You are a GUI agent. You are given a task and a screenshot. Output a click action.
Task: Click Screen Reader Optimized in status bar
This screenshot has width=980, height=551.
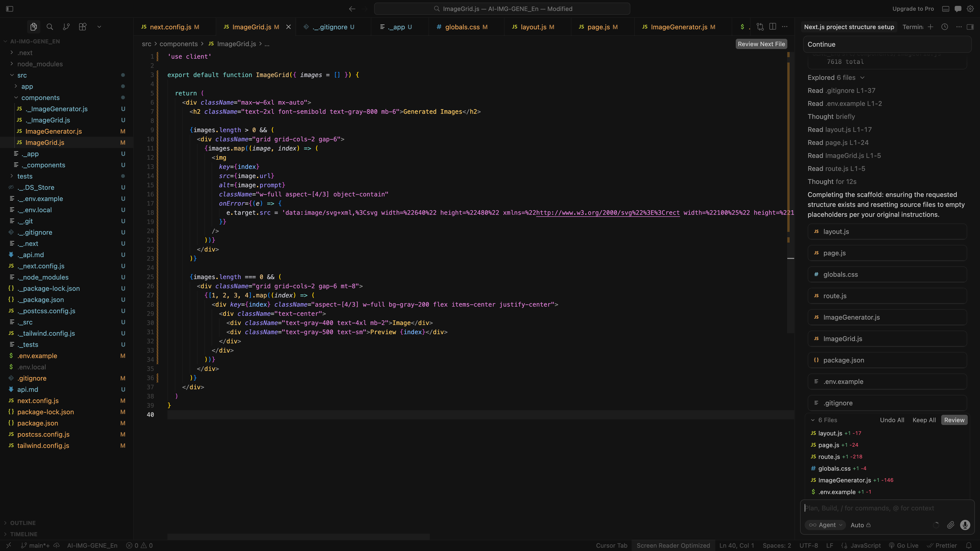pos(673,545)
